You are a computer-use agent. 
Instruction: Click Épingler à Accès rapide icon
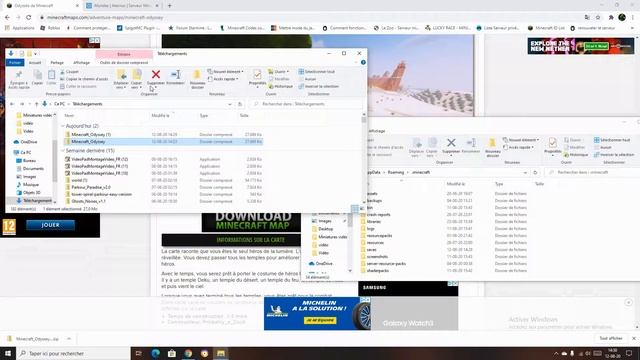point(19,75)
